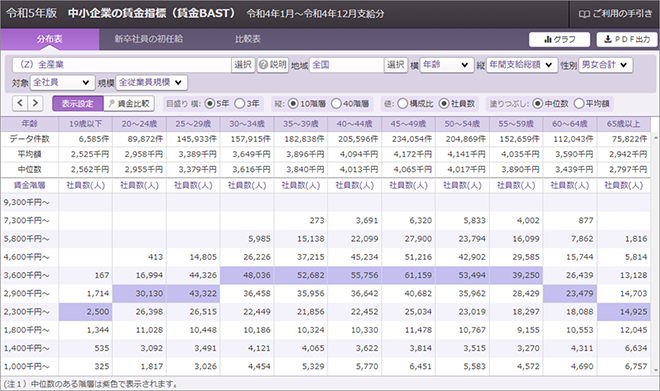Open the 横 年齢 dropdown

[446, 65]
